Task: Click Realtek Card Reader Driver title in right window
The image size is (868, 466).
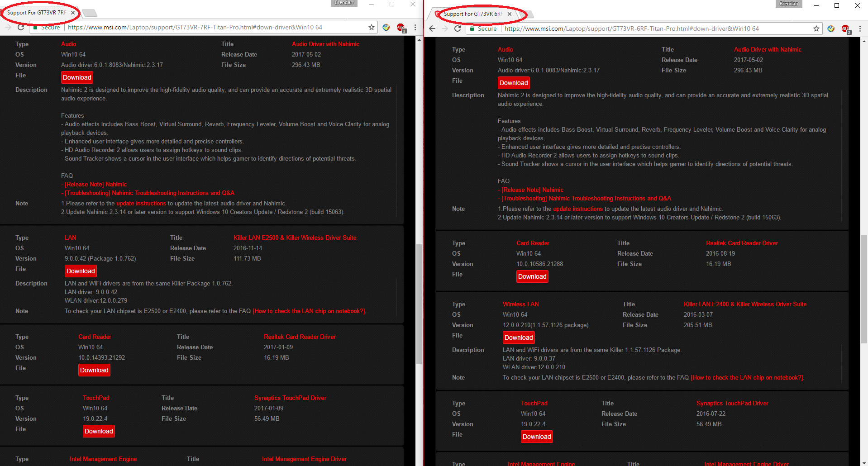Action: tap(742, 243)
